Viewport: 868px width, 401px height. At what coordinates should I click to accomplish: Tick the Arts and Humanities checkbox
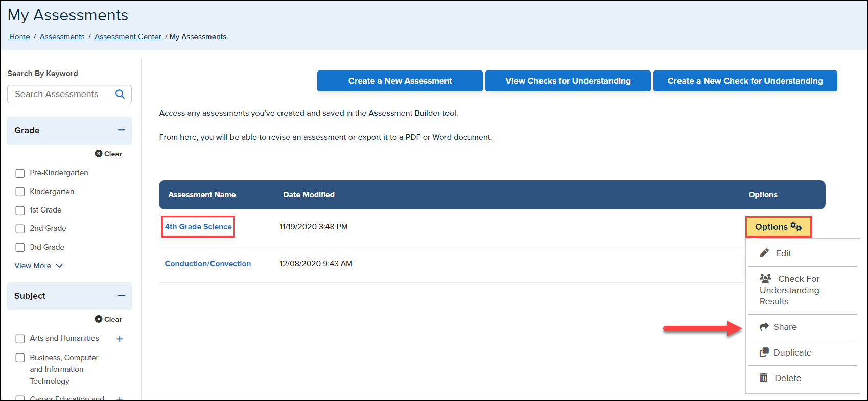tap(20, 339)
